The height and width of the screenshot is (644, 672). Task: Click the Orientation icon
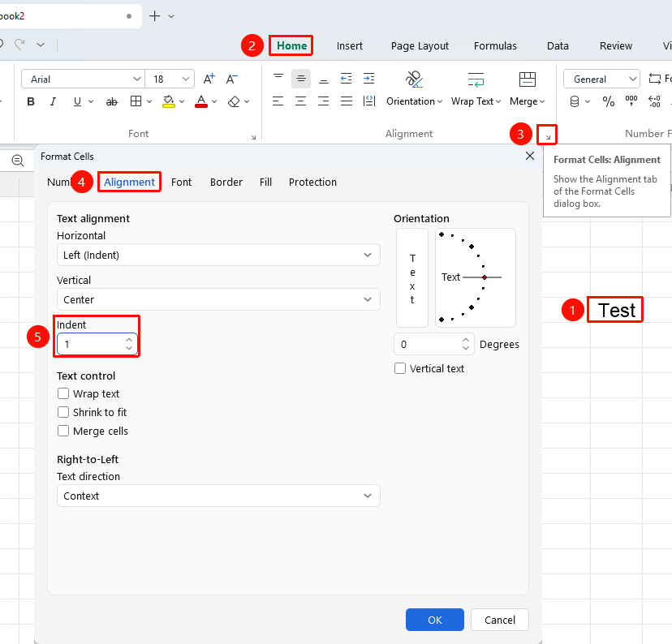coord(414,79)
